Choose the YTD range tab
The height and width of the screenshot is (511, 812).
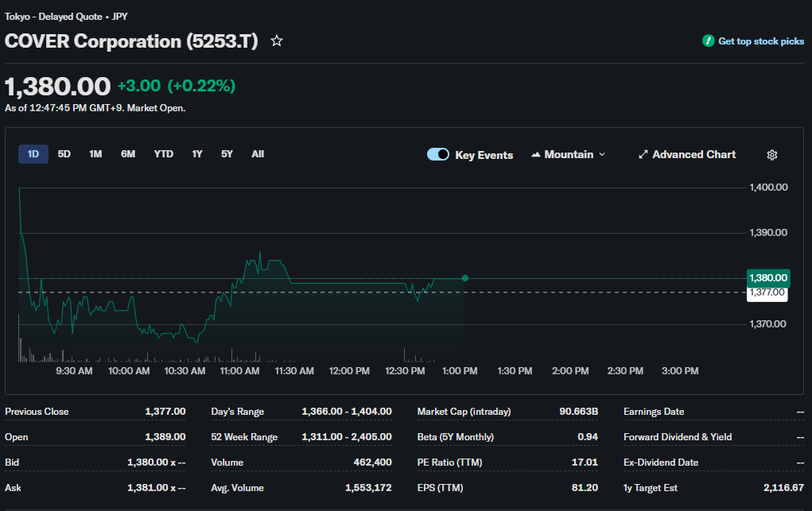pyautogui.click(x=164, y=153)
